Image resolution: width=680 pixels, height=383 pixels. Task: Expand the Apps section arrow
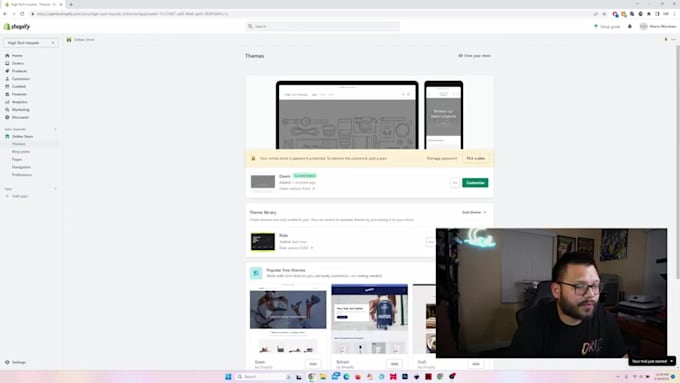[x=55, y=189]
